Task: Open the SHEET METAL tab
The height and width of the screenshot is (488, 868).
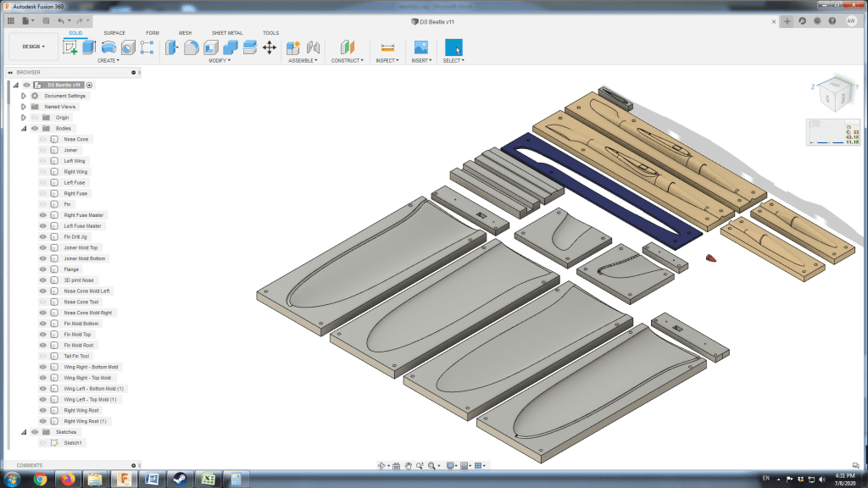Action: coord(226,33)
